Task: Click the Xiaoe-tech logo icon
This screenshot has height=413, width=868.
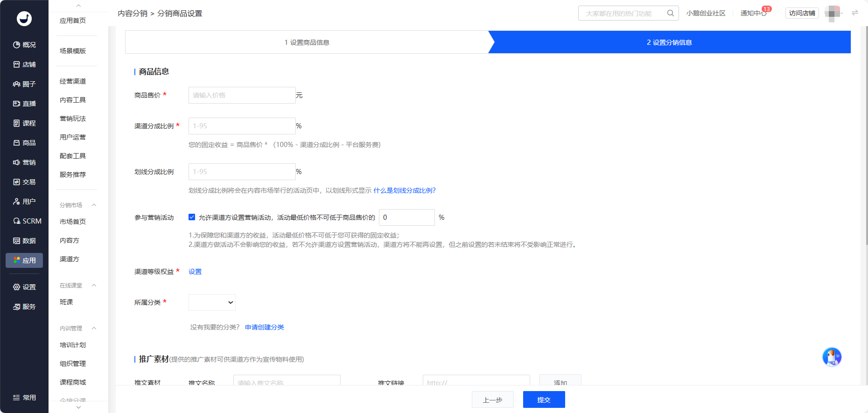Action: (x=24, y=19)
